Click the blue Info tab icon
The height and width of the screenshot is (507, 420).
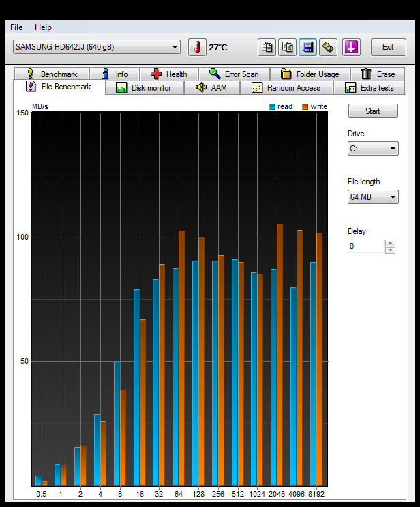(x=105, y=74)
